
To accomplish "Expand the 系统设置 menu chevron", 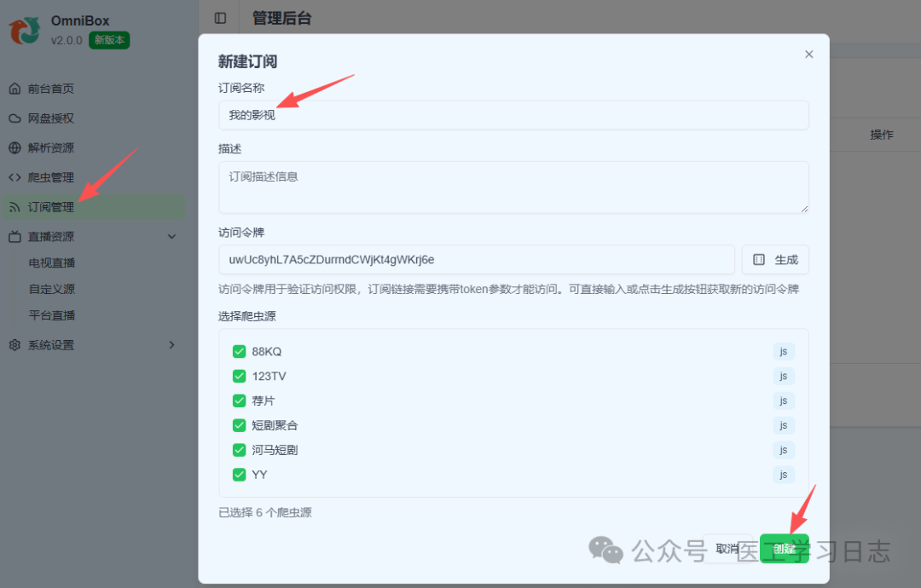I will 171,344.
